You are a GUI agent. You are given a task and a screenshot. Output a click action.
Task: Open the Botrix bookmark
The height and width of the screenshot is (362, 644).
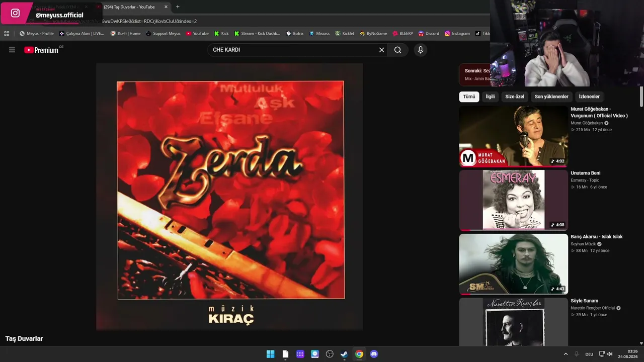(x=295, y=34)
